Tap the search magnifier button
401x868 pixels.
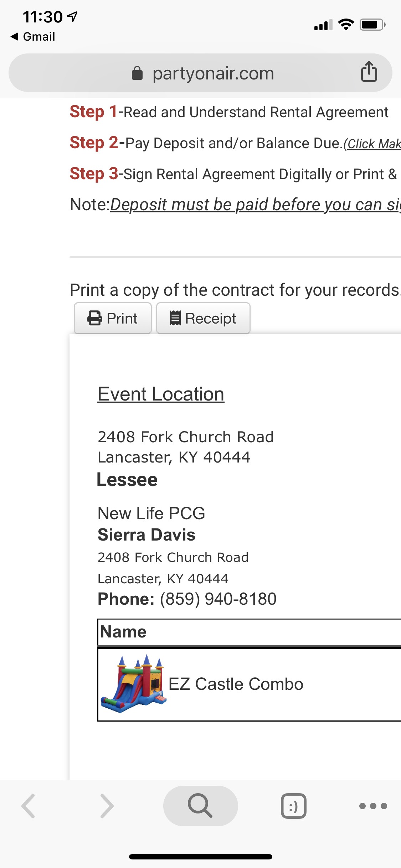click(200, 806)
